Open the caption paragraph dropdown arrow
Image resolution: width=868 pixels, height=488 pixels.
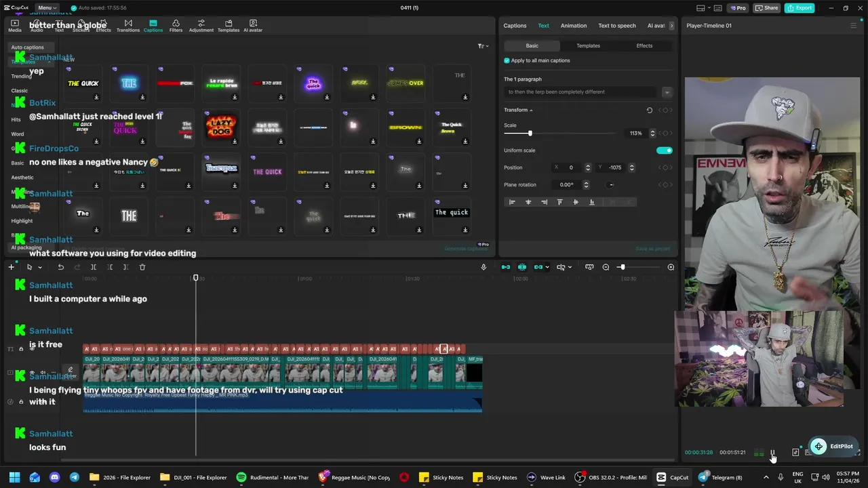tap(667, 92)
